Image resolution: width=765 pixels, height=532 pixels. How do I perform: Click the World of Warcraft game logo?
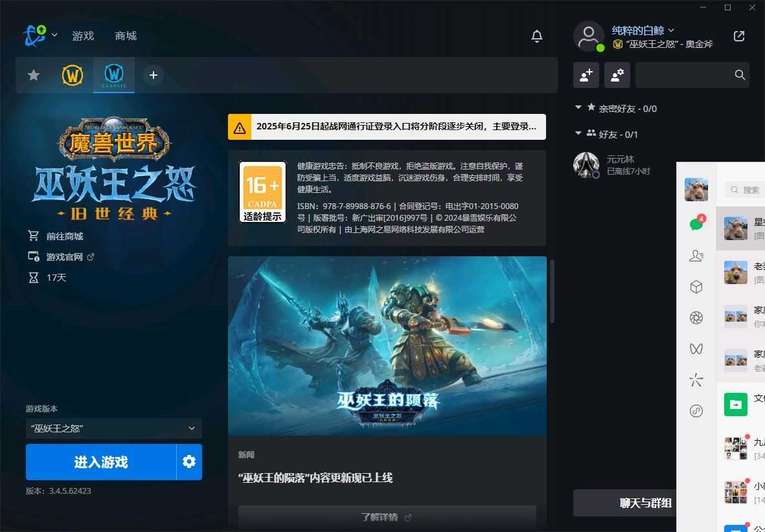[x=113, y=169]
